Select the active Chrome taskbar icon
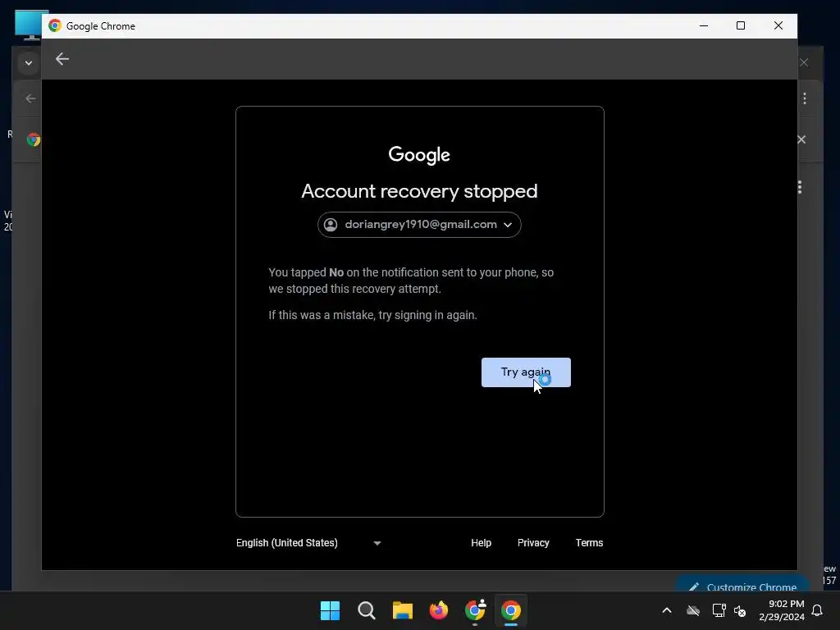The image size is (840, 630). pyautogui.click(x=510, y=610)
